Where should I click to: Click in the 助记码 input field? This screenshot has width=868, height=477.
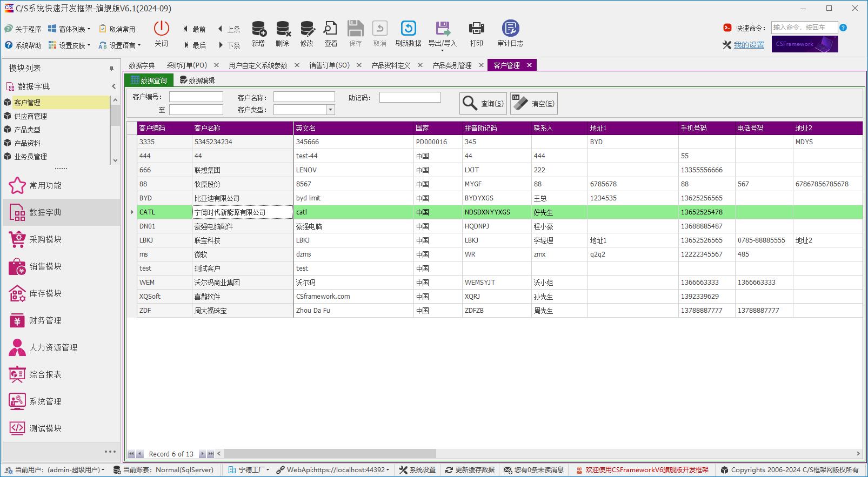pyautogui.click(x=410, y=97)
